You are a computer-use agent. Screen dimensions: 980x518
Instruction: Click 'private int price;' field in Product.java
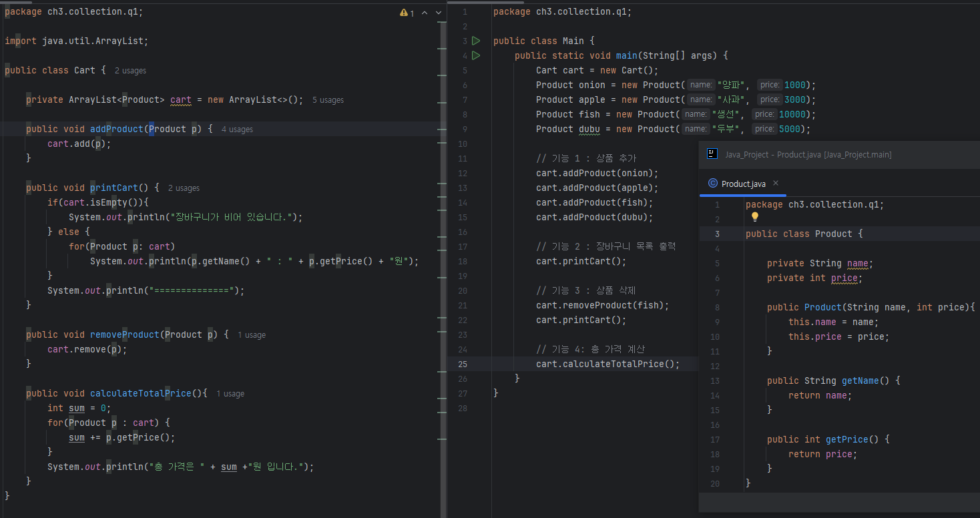coord(815,278)
